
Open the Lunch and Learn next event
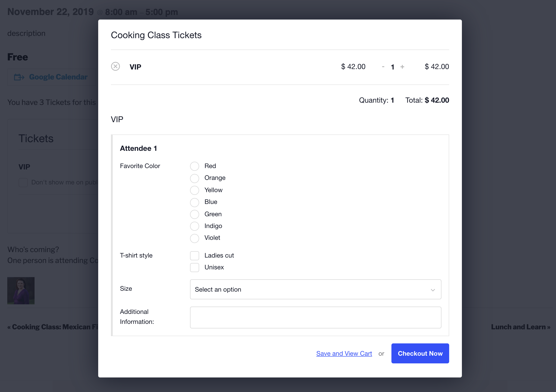[x=520, y=327]
